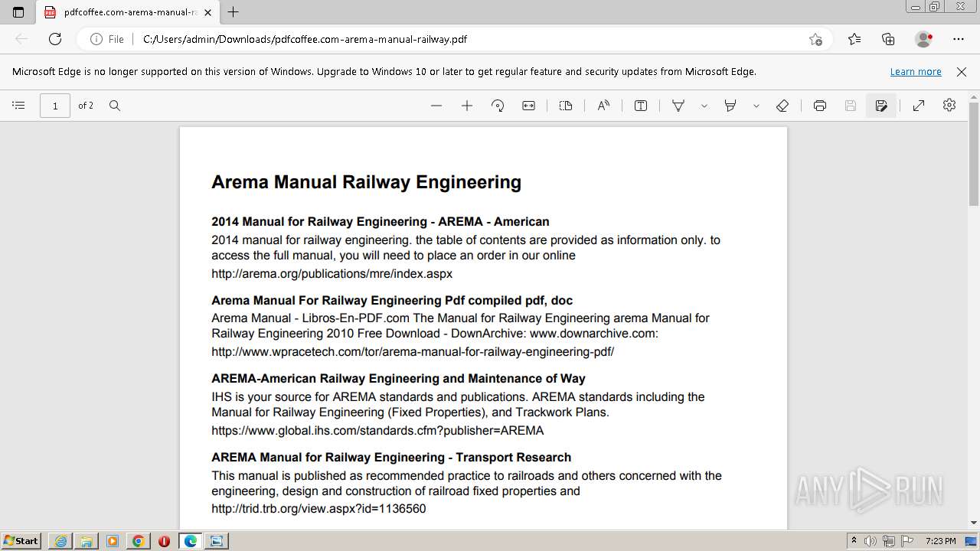Image resolution: width=980 pixels, height=551 pixels.
Task: Open the trid.trb.org view link
Action: click(318, 508)
